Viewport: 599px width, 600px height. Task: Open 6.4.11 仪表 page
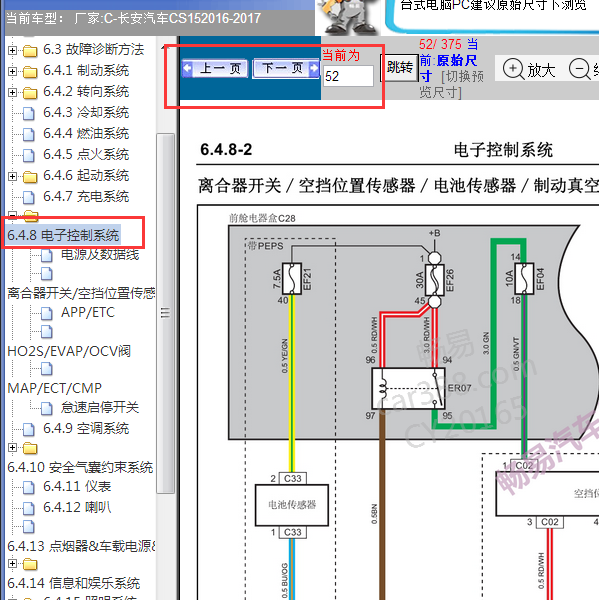(x=77, y=486)
